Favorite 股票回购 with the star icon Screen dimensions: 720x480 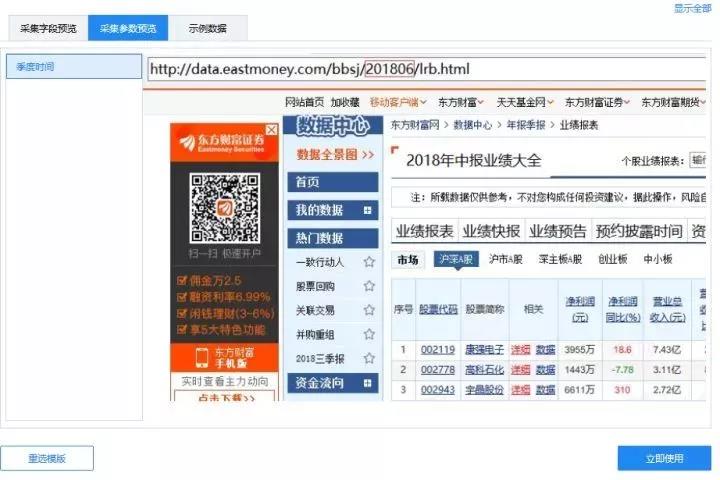tap(369, 286)
